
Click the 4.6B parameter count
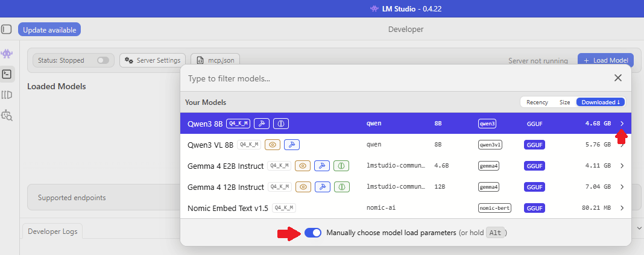(441, 166)
